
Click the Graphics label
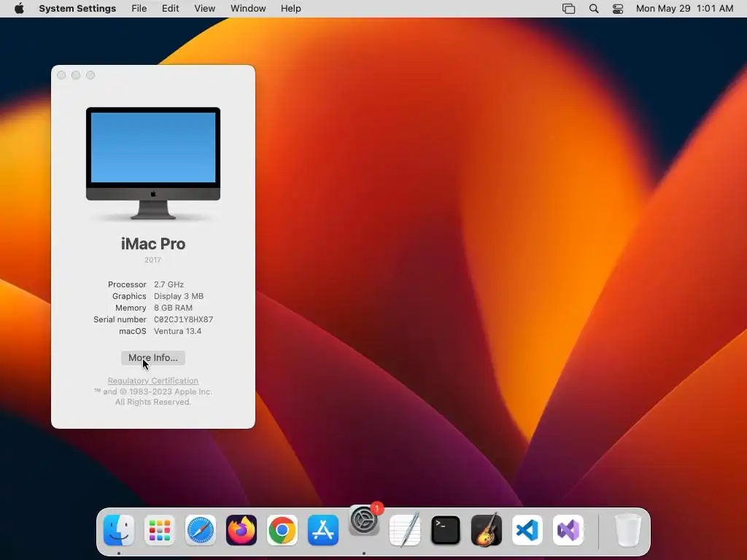129,296
